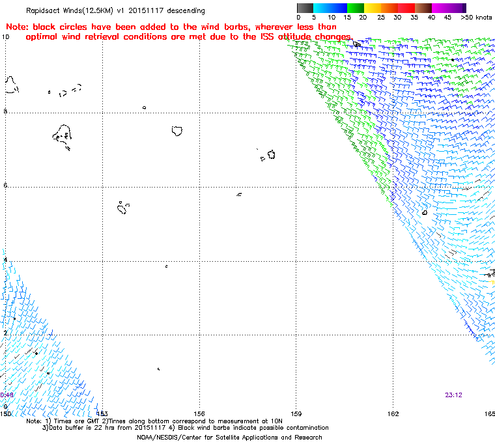
Task: Click the cyan segment of the wind legend
Action: pyautogui.click(x=321, y=8)
